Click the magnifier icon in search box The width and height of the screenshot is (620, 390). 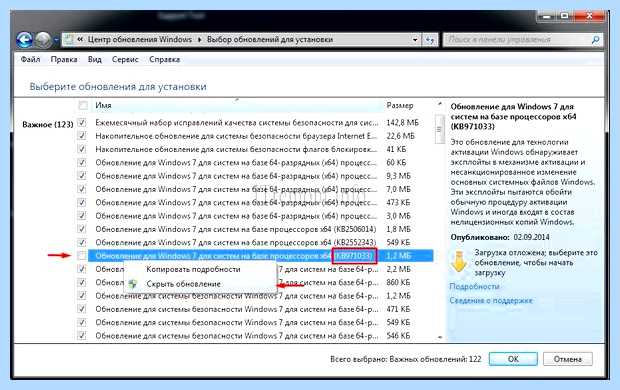pos(595,40)
